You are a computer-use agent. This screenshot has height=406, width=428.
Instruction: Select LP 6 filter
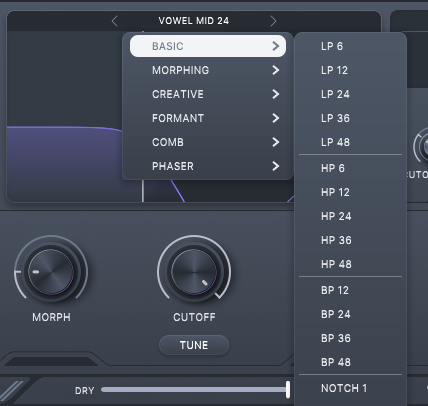tap(350, 46)
